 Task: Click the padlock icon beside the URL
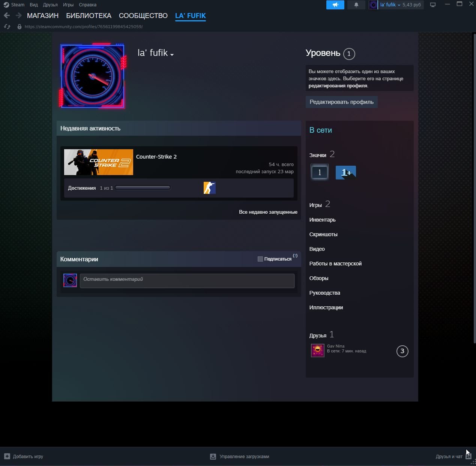(x=20, y=27)
